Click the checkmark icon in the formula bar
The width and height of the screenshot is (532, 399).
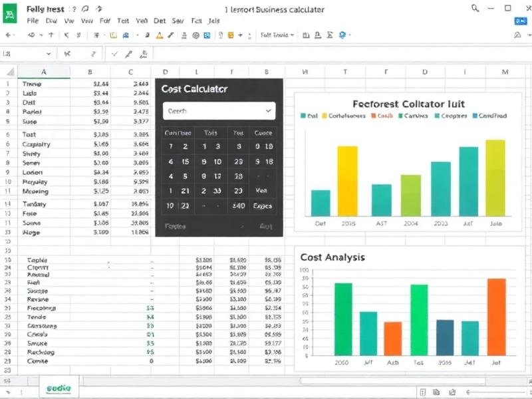114,54
